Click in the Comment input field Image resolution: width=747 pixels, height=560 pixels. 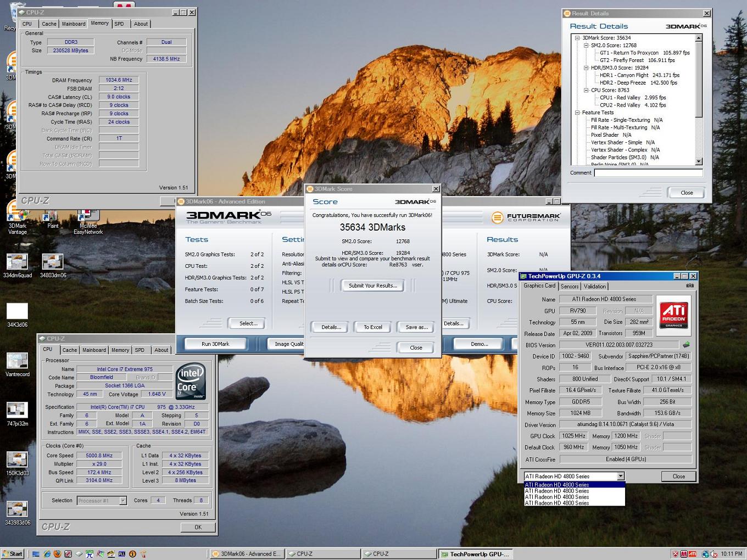point(648,173)
